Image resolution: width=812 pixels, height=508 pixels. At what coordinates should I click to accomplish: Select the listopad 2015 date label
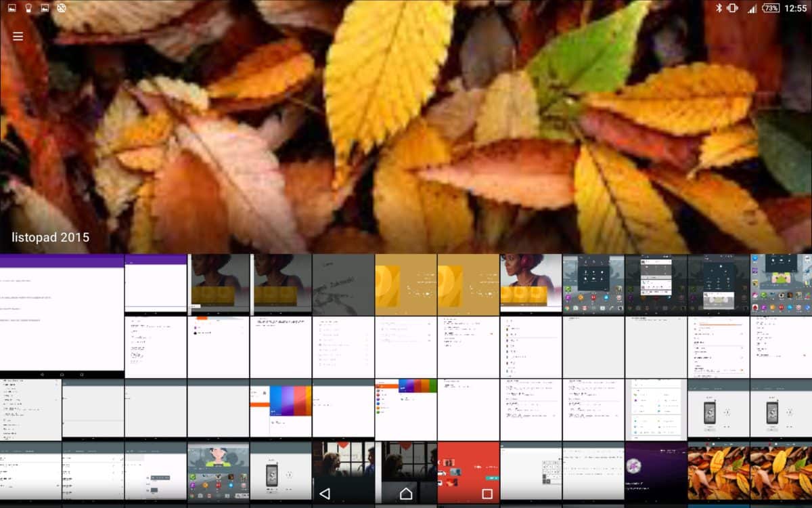click(51, 238)
